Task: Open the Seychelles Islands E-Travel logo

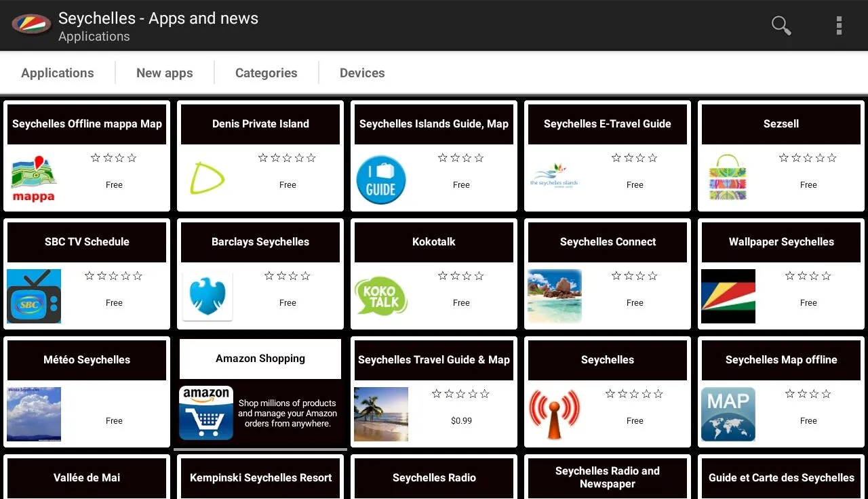Action: (555, 176)
